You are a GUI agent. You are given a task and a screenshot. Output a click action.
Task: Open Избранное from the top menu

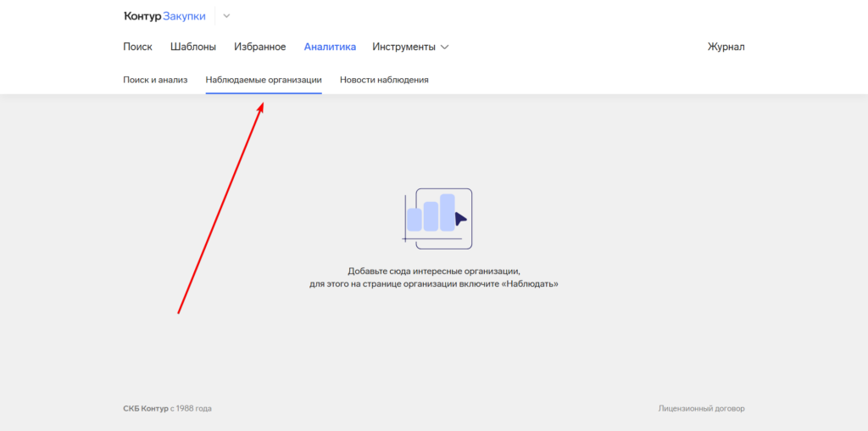(259, 47)
